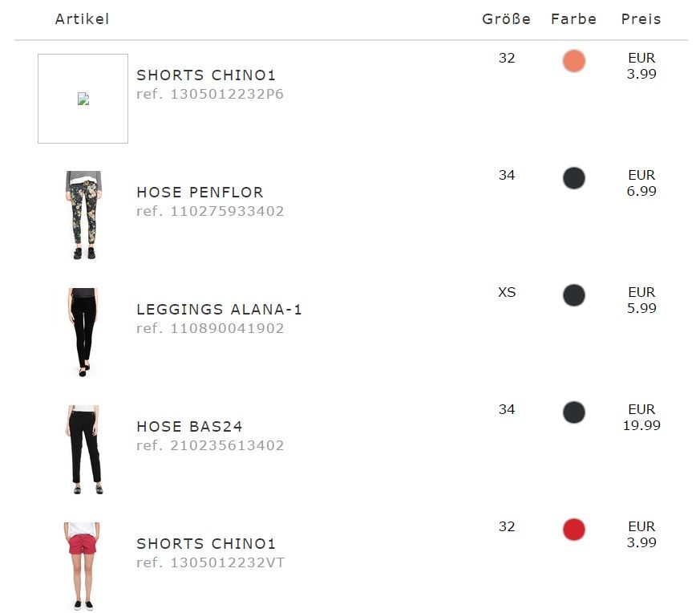700x613 pixels.
Task: Select the black color swatch for HOSE PENFLOR
Action: click(x=574, y=178)
